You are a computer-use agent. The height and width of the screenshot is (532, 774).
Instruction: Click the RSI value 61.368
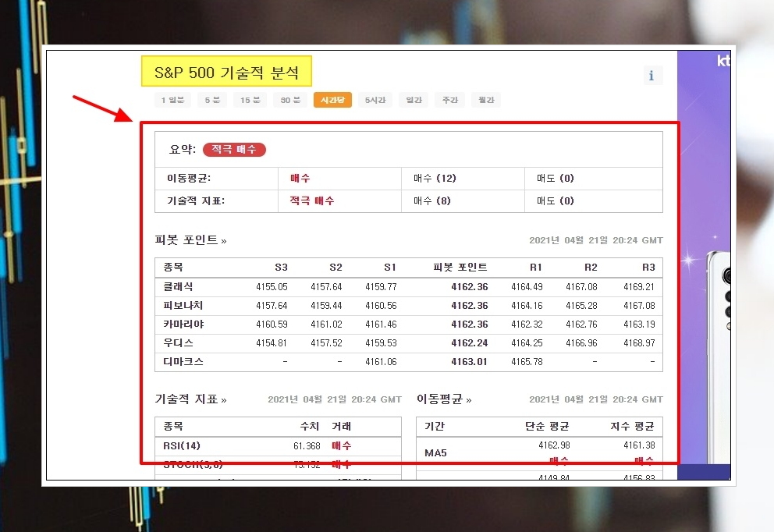(x=307, y=446)
